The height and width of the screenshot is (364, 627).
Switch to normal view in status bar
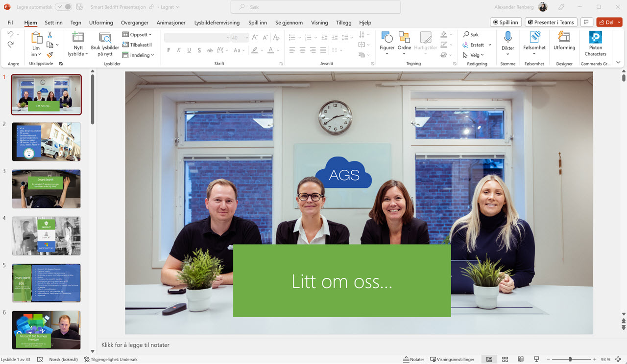[489, 359]
